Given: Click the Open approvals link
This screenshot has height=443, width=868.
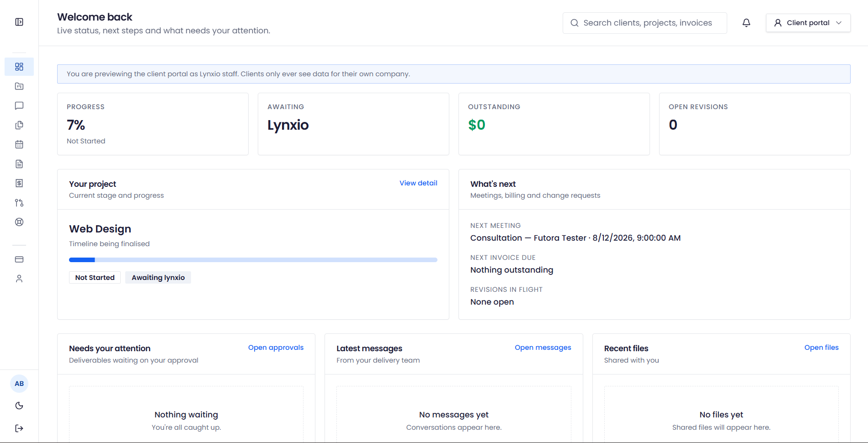Looking at the screenshot, I should 276,348.
